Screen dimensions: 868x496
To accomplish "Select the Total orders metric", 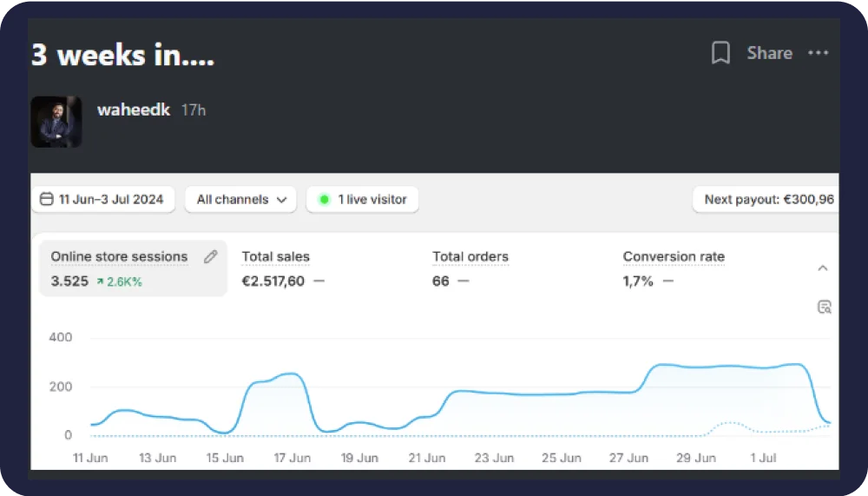I will point(470,257).
